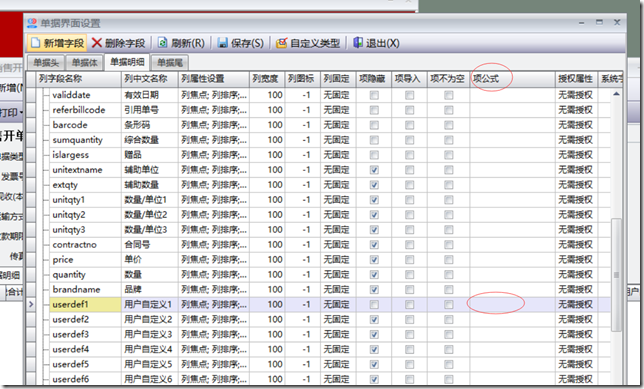Click the 自定义类型 button label
The image size is (644, 389).
pos(315,44)
